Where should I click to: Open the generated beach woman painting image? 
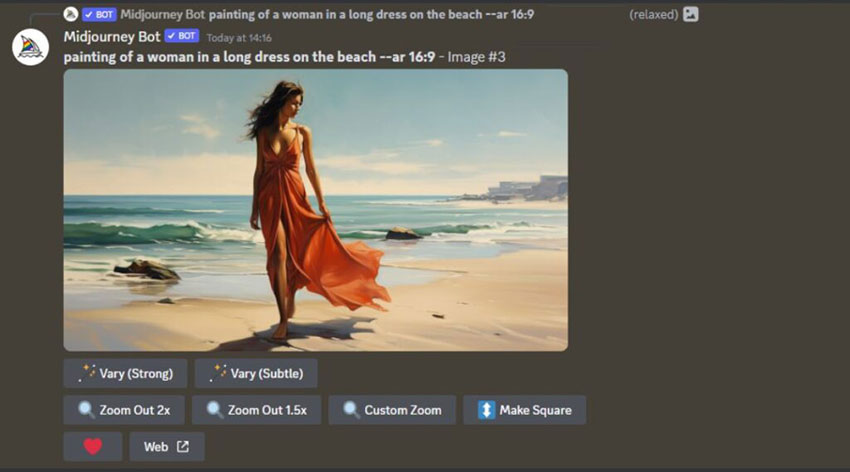click(315, 210)
